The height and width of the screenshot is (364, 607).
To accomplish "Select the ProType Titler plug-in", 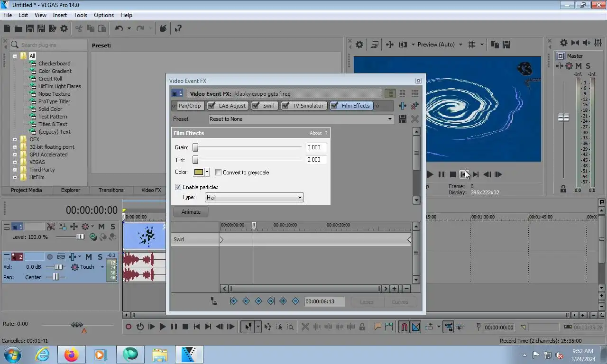I will [54, 101].
